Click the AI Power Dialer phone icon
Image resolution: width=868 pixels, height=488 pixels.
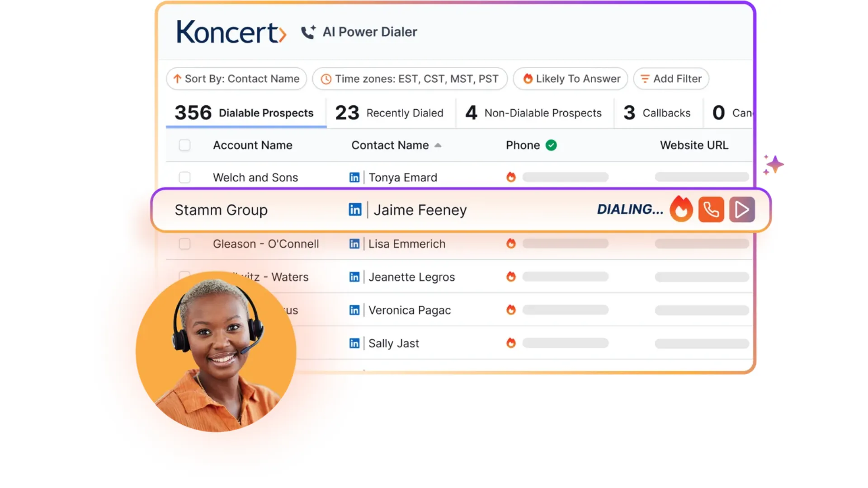click(x=308, y=32)
